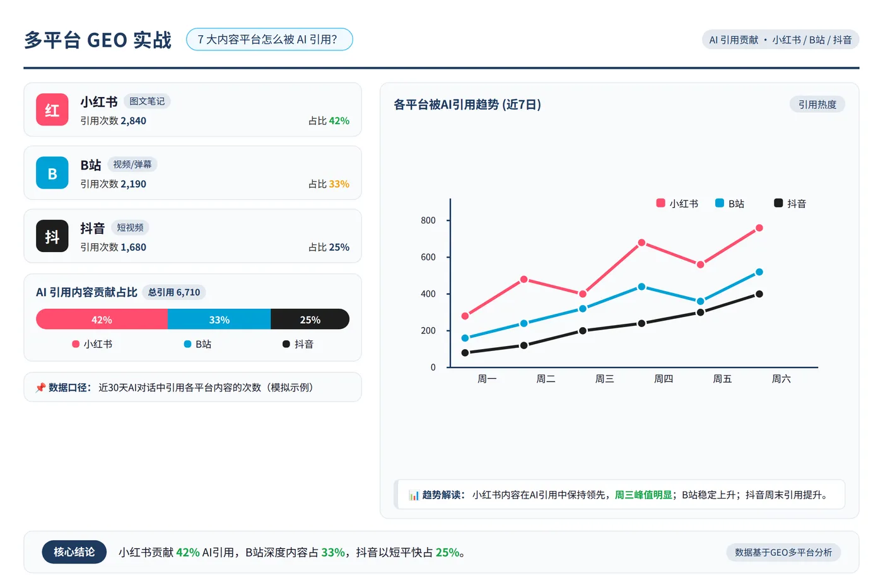Click the green 25% in the 核心结论 sentence
883x588 pixels.
[x=448, y=553]
